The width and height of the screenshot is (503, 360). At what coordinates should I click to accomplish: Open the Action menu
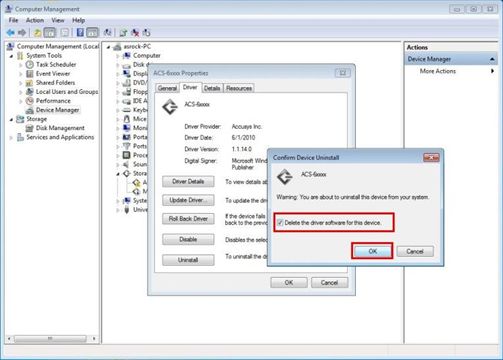coord(35,20)
